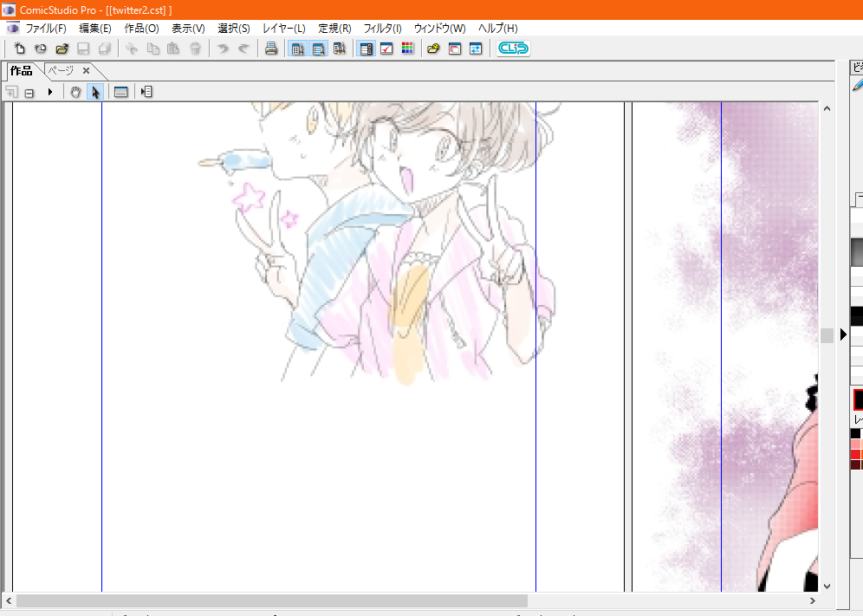Toggle the layers palette icon
863x616 pixels.
click(x=366, y=49)
